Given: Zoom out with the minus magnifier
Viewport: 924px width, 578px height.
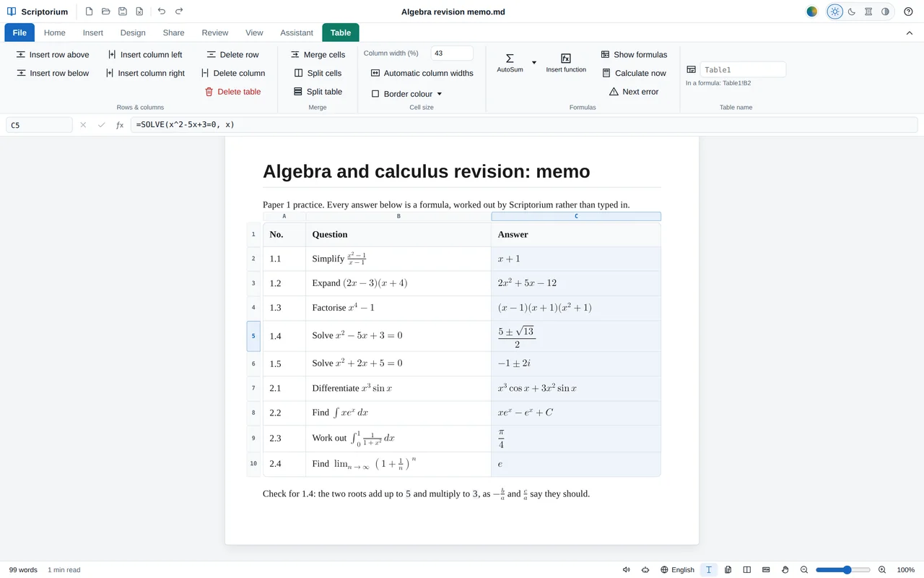Looking at the screenshot, I should pos(804,570).
